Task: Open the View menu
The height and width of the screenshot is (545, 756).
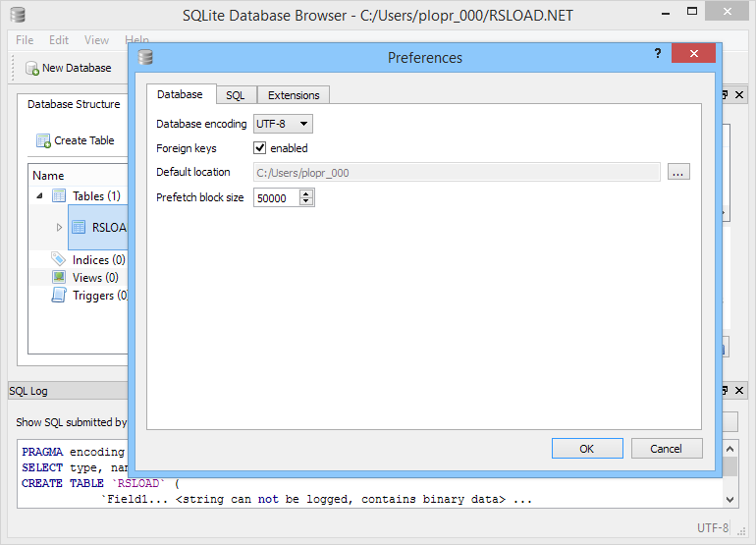Action: click(x=96, y=40)
